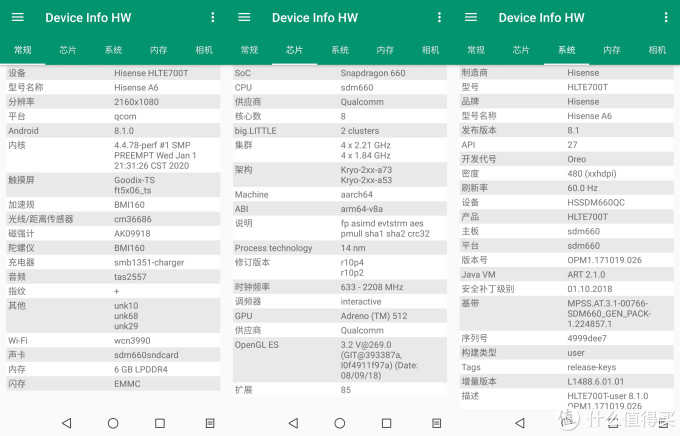Switch to 系统 tab on the 常规-selected screen
The image size is (680, 436).
tap(113, 50)
